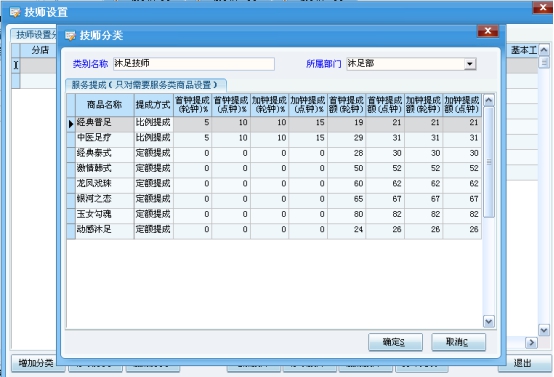Screen dimensions: 554x377
Task: Click the 分店 column header in 技师设置 grid
Action: [x=40, y=50]
